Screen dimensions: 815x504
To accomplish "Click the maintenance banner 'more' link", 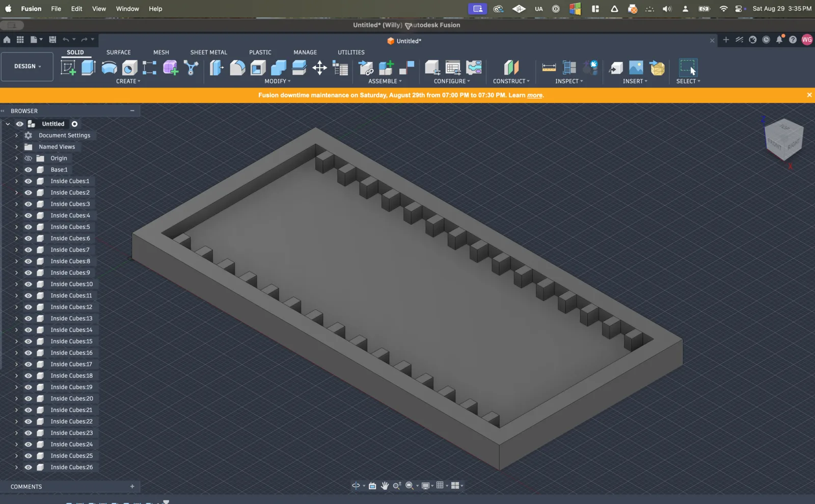I will point(535,95).
